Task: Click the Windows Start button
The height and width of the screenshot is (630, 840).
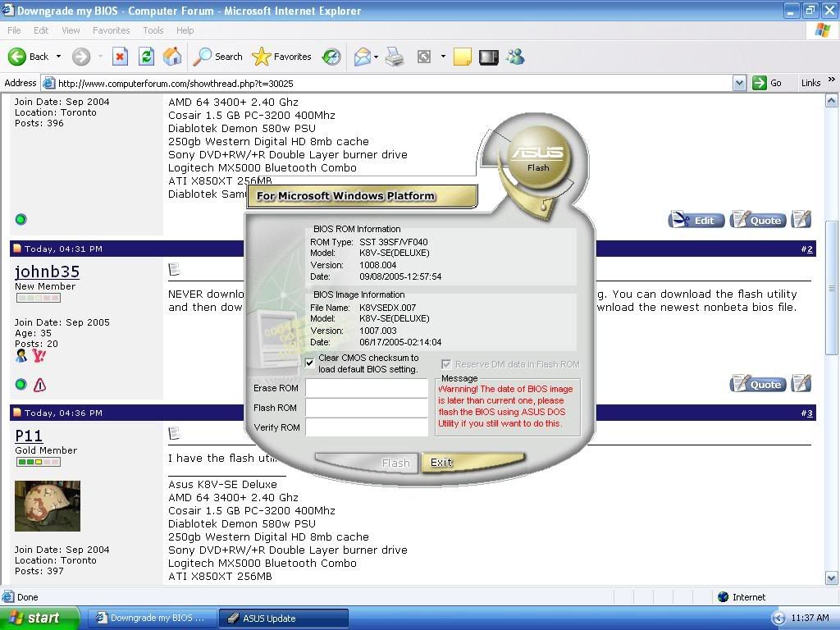Action: coord(39,618)
